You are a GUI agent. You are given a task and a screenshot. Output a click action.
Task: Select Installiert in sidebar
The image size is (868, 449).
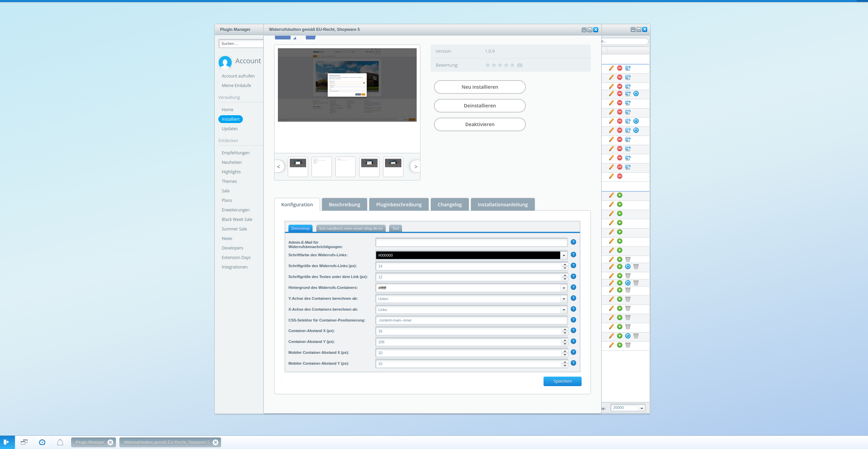point(231,119)
